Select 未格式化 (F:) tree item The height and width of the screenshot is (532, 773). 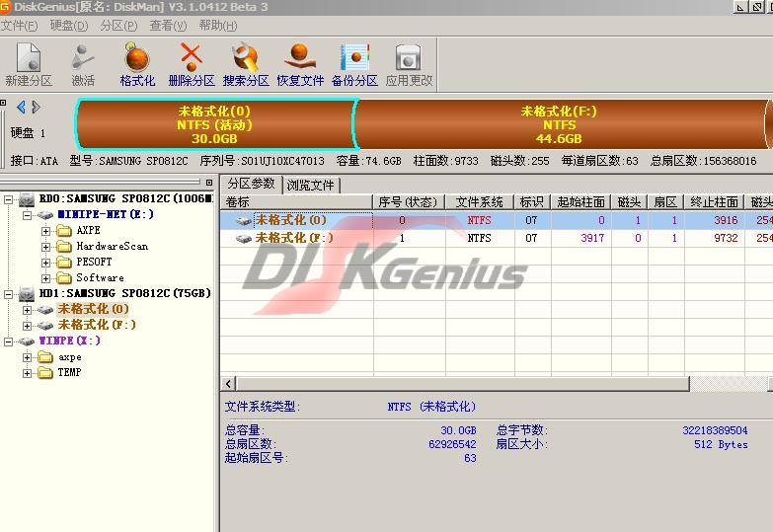point(97,325)
